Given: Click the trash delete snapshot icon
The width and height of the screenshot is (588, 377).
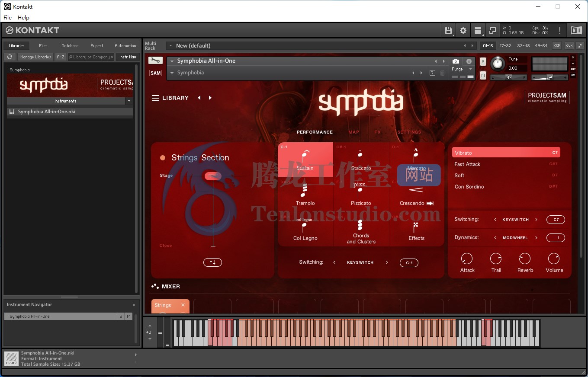Looking at the screenshot, I should tap(442, 73).
